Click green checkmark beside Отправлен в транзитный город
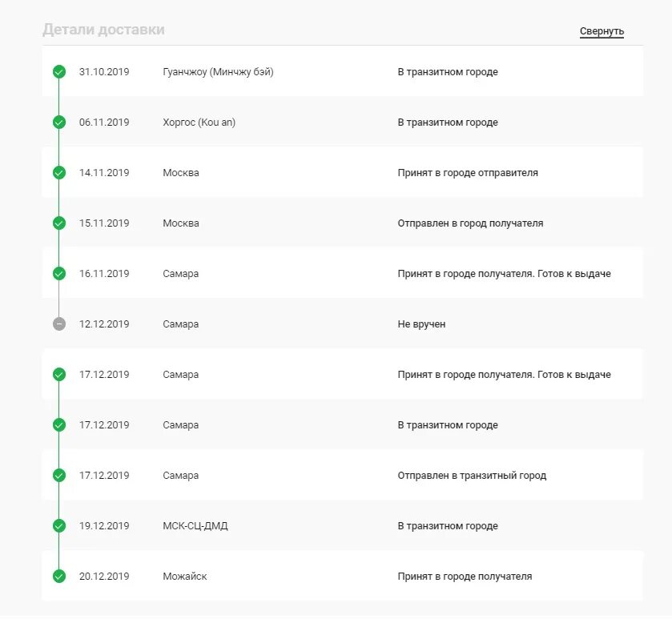672x619 pixels. click(x=59, y=476)
